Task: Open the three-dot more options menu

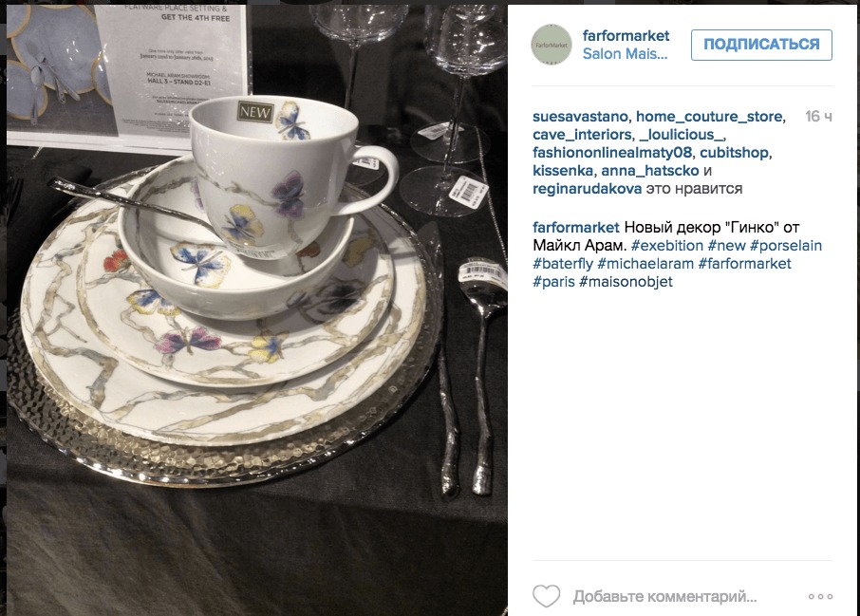Action: click(820, 596)
